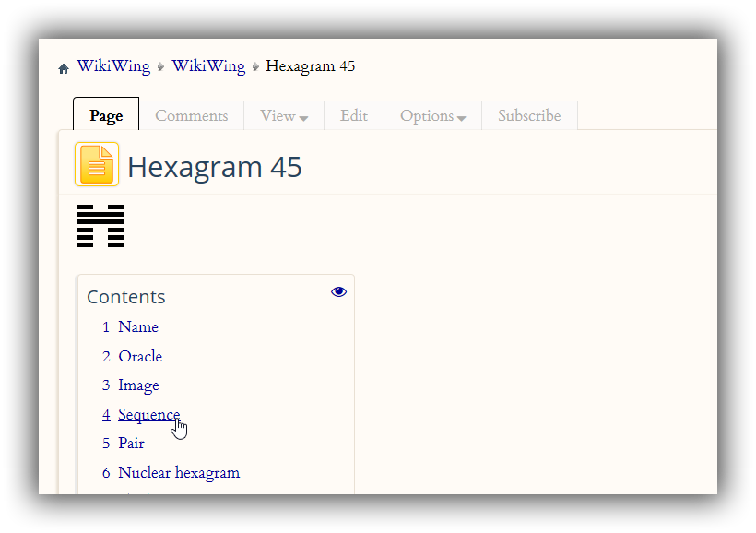Open first WikiWing breadcrumb link

pyautogui.click(x=112, y=66)
